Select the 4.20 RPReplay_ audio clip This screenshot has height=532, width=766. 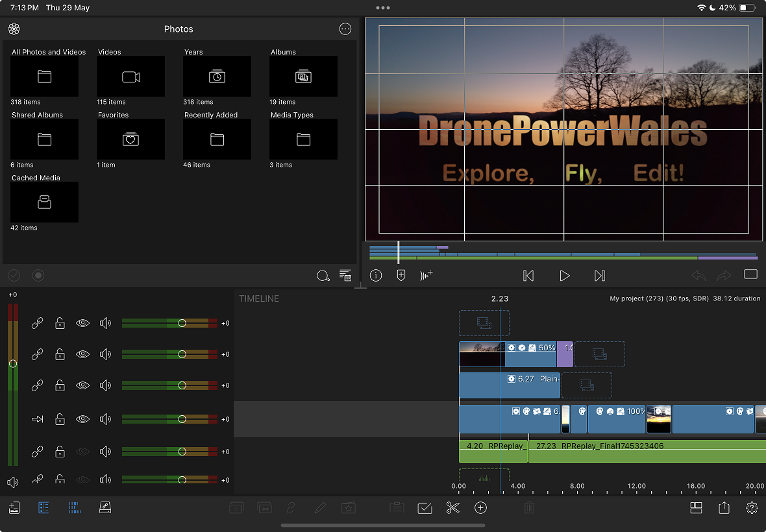[493, 452]
